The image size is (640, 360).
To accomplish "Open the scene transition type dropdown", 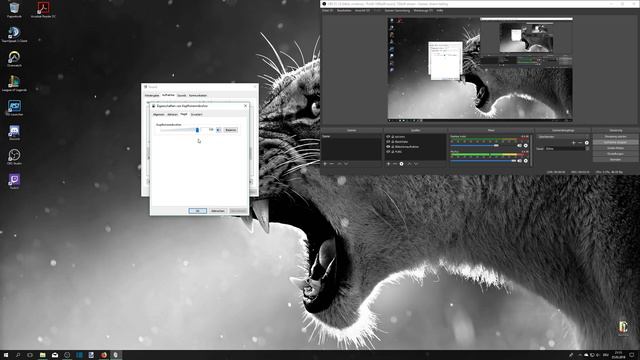I will pos(563,137).
